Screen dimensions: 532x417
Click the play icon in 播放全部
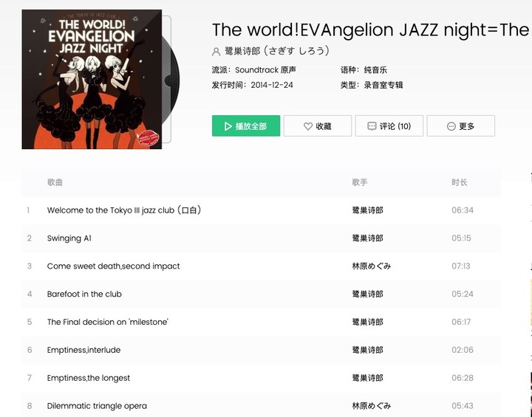tap(228, 126)
